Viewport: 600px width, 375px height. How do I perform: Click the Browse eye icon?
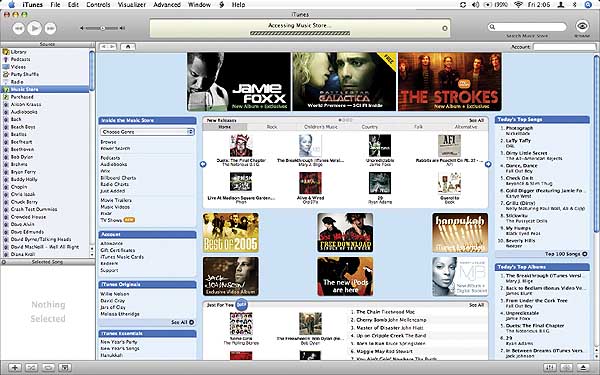coord(582,26)
